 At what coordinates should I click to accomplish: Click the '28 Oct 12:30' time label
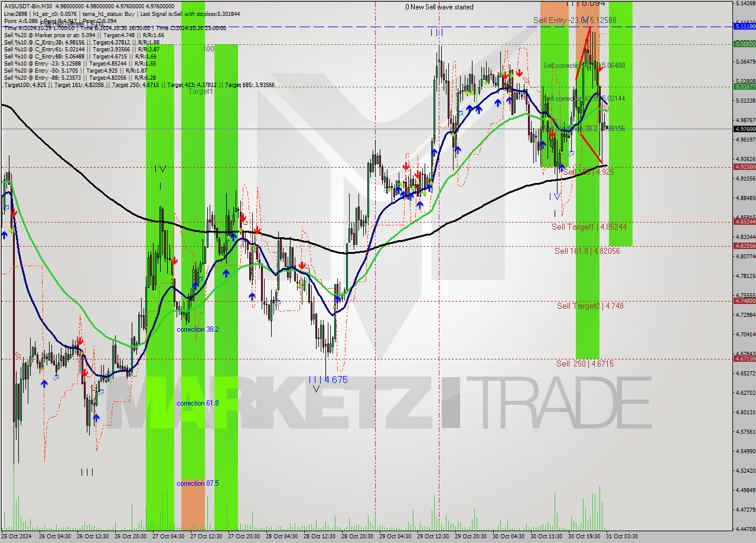tap(320, 537)
